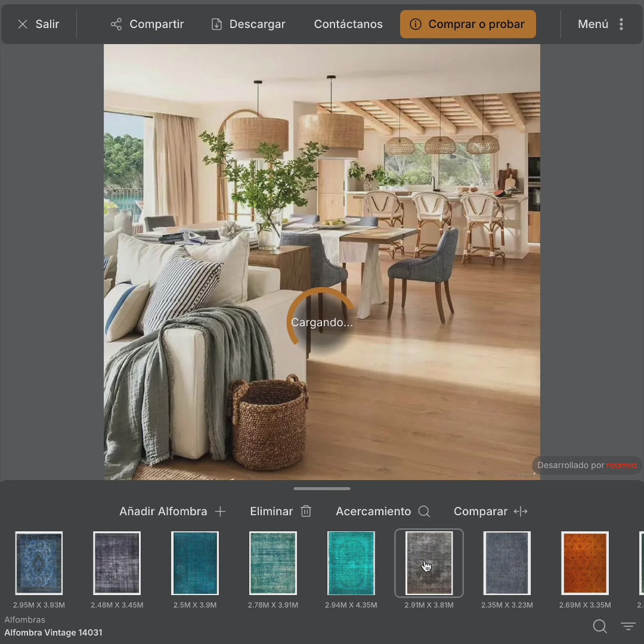
Task: Select the teal rug 2.5M X 3.9M
Action: click(195, 563)
